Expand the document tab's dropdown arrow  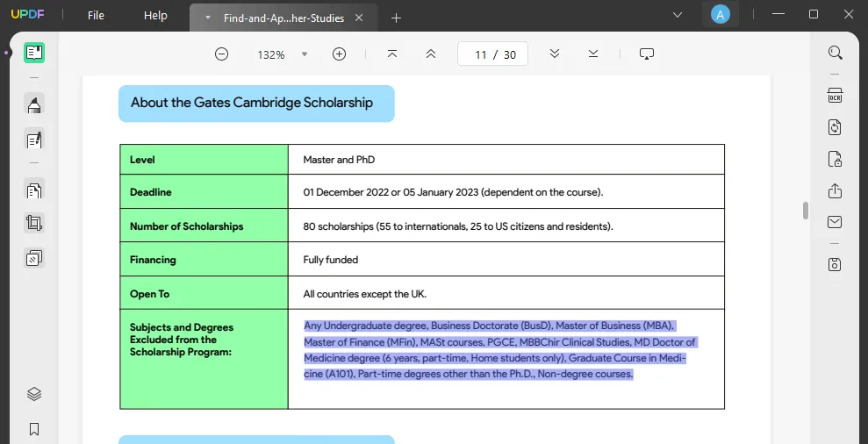(x=207, y=18)
